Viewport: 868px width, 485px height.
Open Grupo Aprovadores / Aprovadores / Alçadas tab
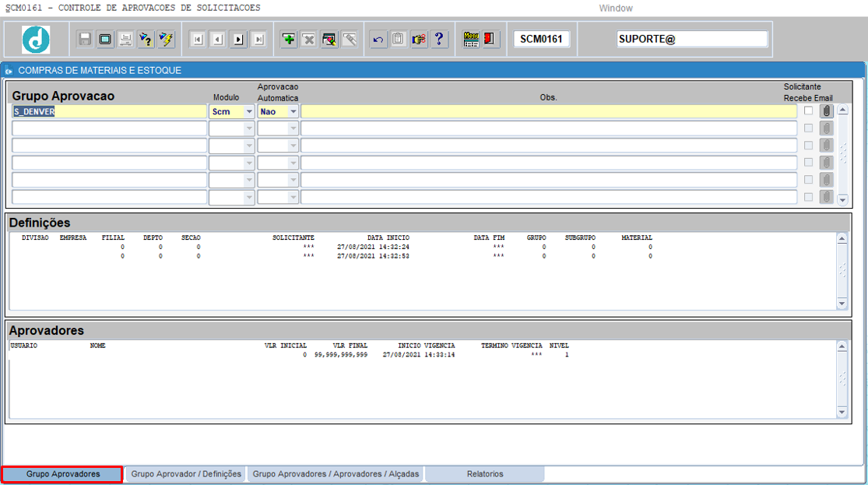click(336, 474)
